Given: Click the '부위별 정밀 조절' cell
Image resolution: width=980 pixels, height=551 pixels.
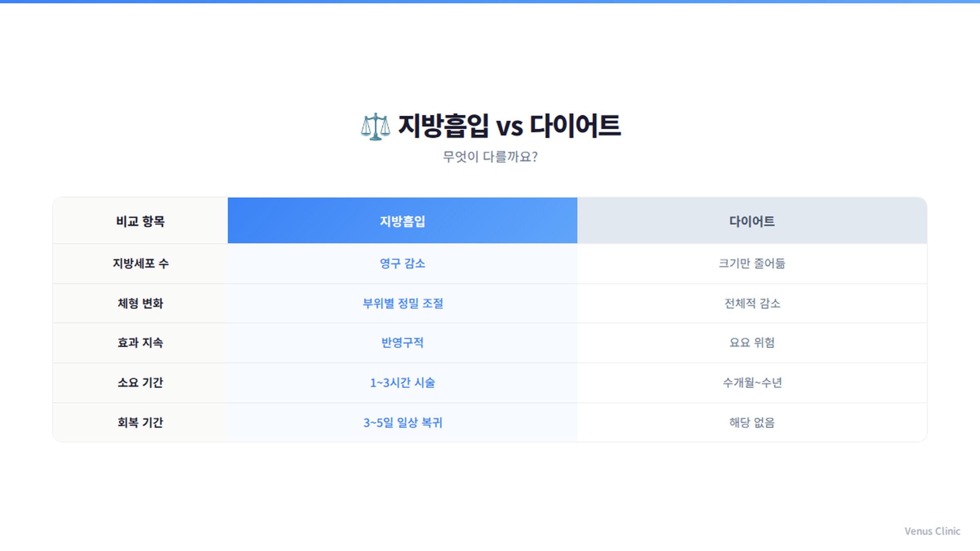Looking at the screenshot, I should (x=403, y=303).
